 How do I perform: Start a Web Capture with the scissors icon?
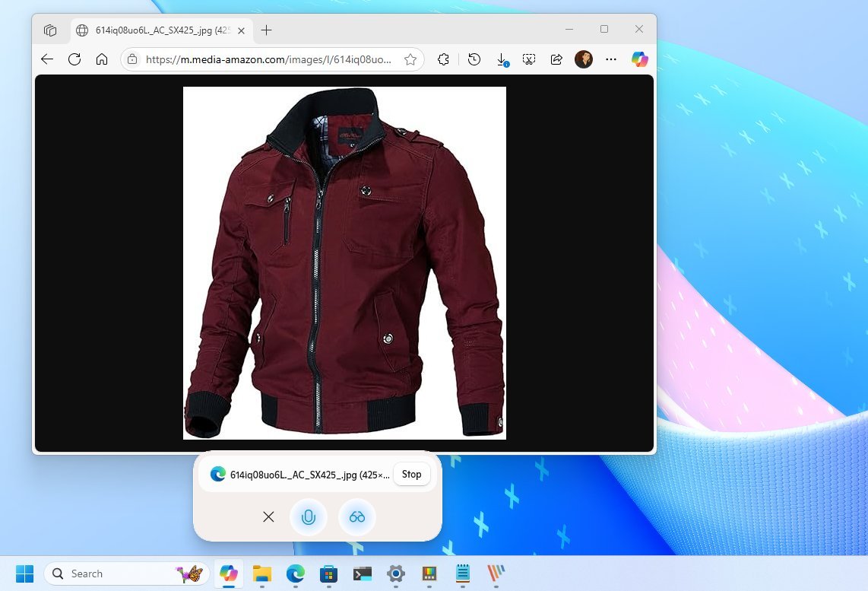pos(528,59)
